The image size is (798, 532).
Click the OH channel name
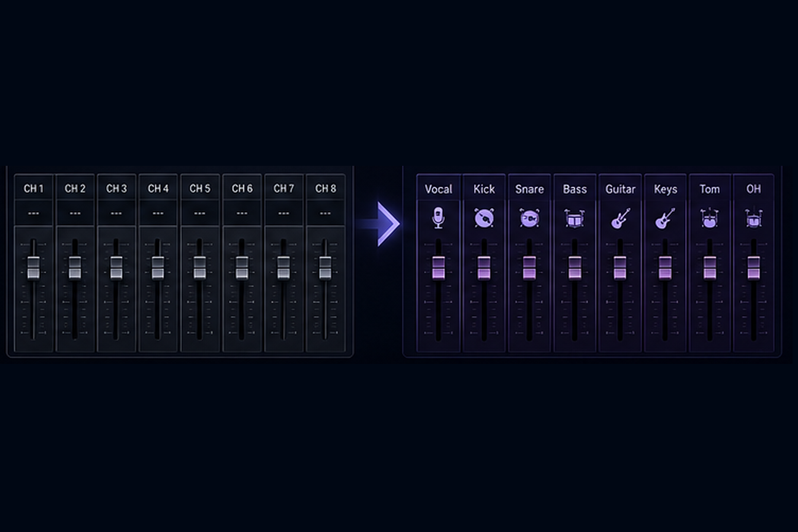(x=753, y=189)
